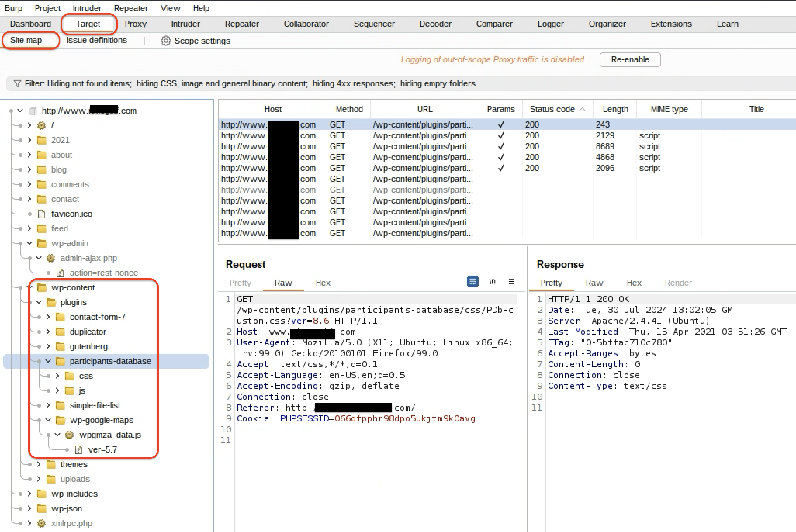The height and width of the screenshot is (532, 796).
Task: Click the feed folder icon
Action: coord(42,228)
